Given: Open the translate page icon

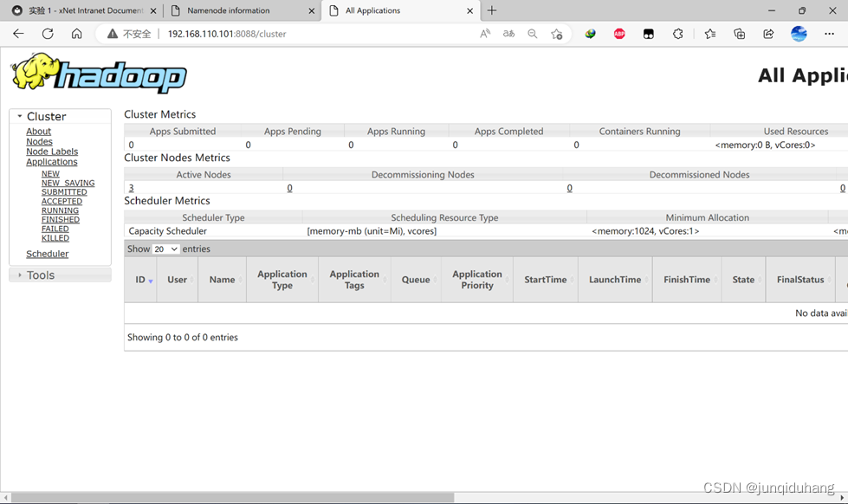Looking at the screenshot, I should tap(509, 34).
